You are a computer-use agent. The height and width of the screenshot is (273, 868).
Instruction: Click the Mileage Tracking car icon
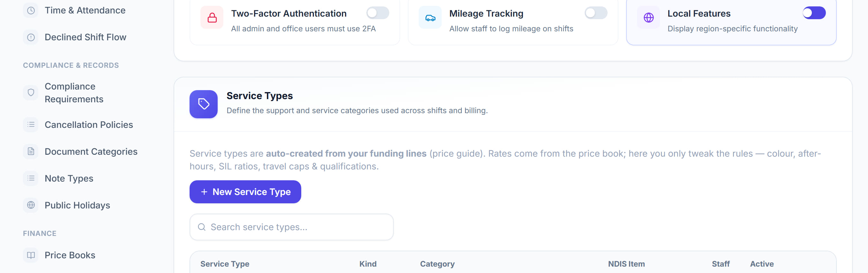point(430,18)
